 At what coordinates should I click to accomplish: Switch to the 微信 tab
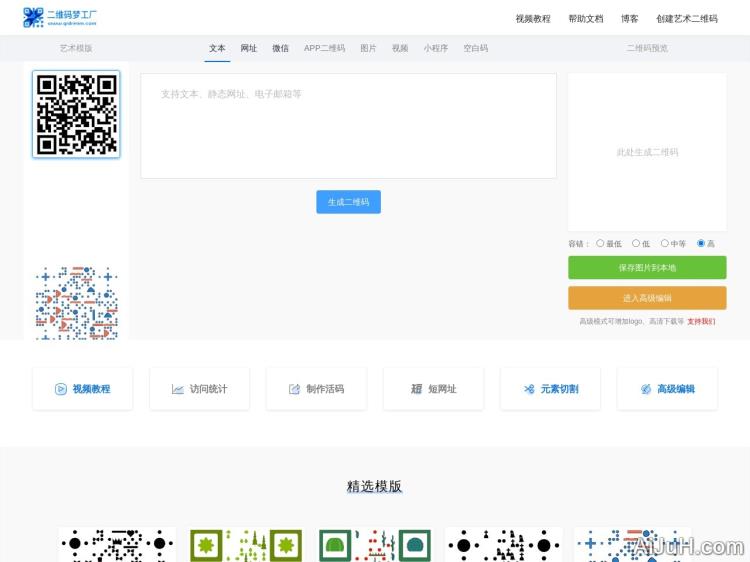click(281, 48)
